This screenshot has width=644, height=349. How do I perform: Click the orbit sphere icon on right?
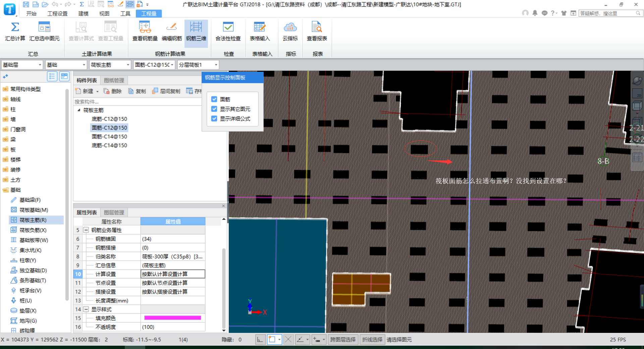(x=637, y=81)
